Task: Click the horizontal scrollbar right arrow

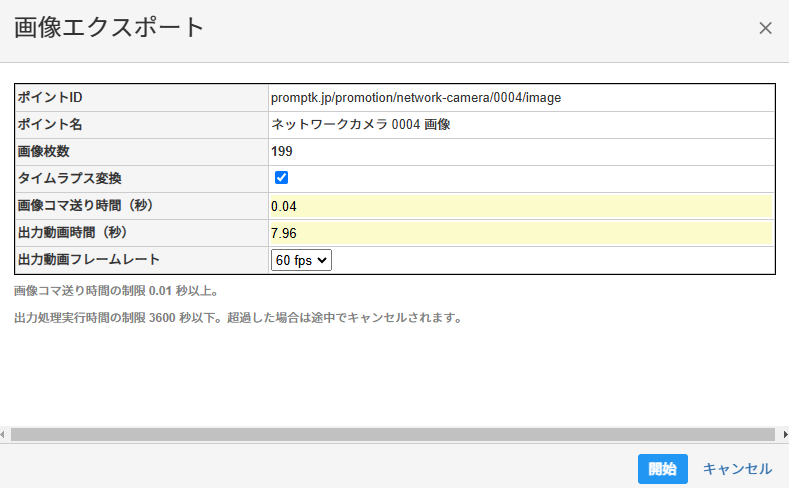Action: pos(785,434)
